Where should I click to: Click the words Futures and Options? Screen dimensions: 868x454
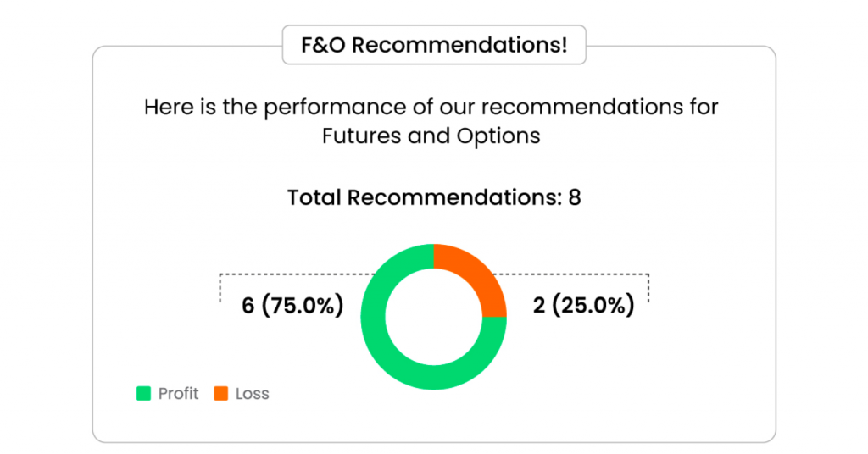(431, 136)
